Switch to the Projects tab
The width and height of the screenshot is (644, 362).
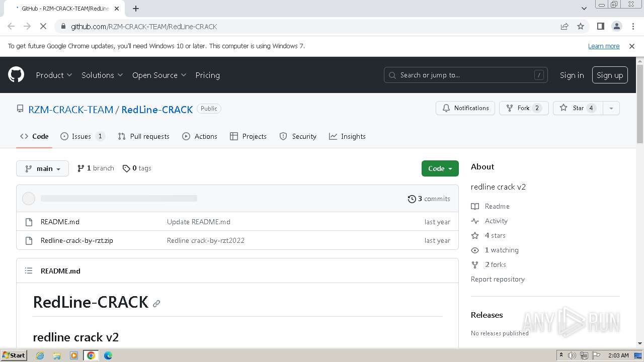point(248,136)
